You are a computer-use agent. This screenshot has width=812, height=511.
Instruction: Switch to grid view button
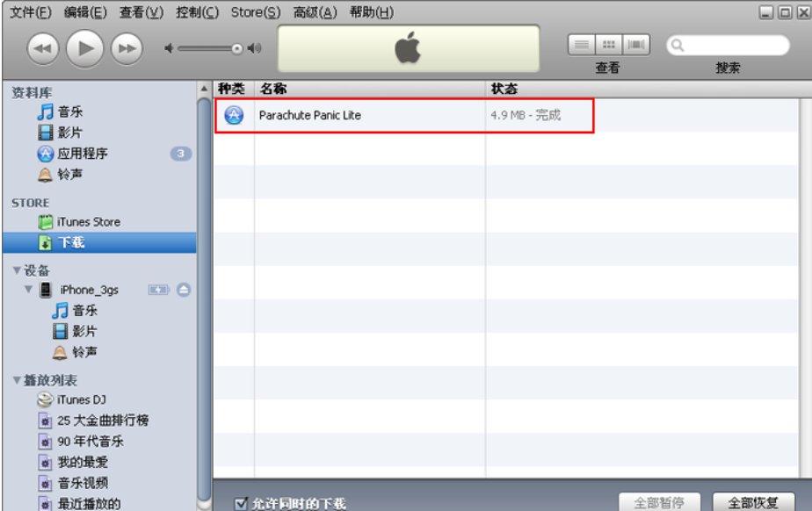coord(609,45)
